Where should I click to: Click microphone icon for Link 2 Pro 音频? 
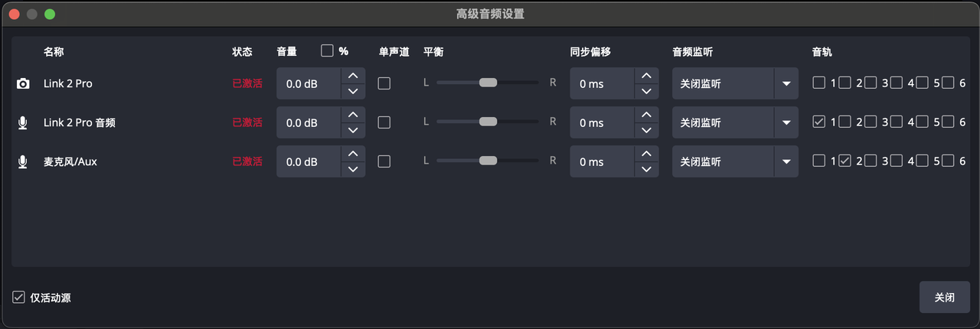[23, 122]
